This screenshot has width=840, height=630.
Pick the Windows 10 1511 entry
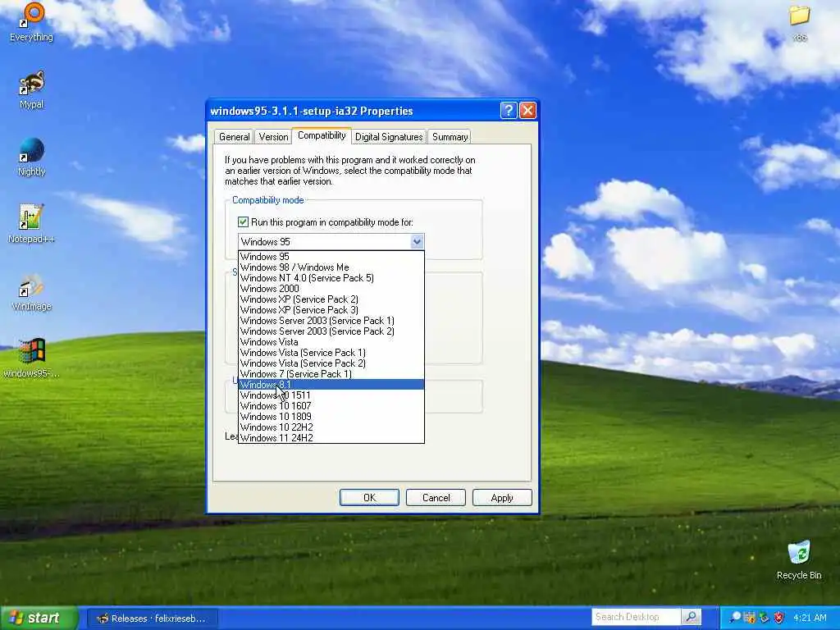331,395
